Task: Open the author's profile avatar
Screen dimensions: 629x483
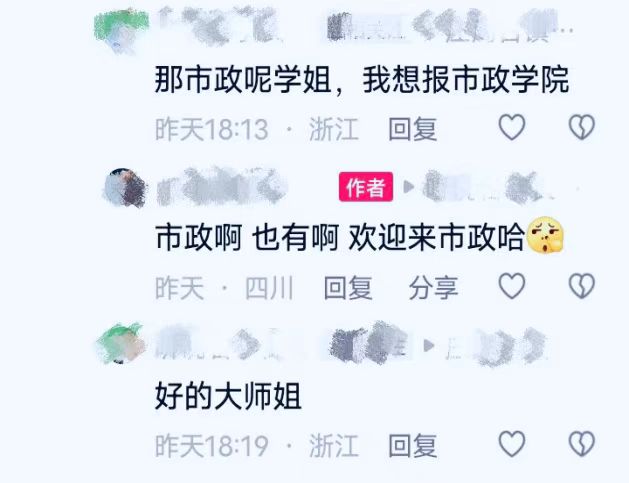Action: click(125, 188)
